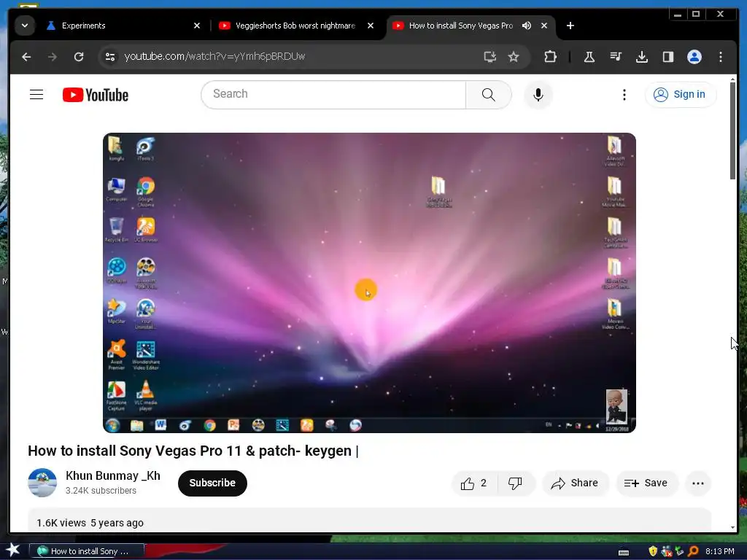Open Chrome Labs flask icon
The height and width of the screenshot is (560, 747).
coord(589,57)
